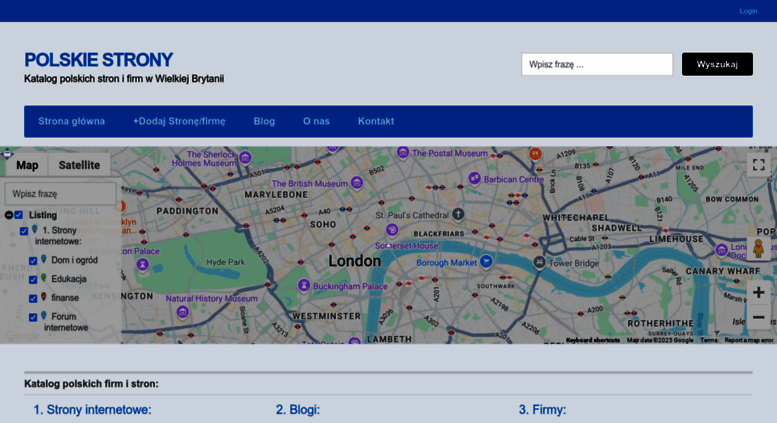Click Report a map error link
The width and height of the screenshot is (777, 423).
point(749,340)
